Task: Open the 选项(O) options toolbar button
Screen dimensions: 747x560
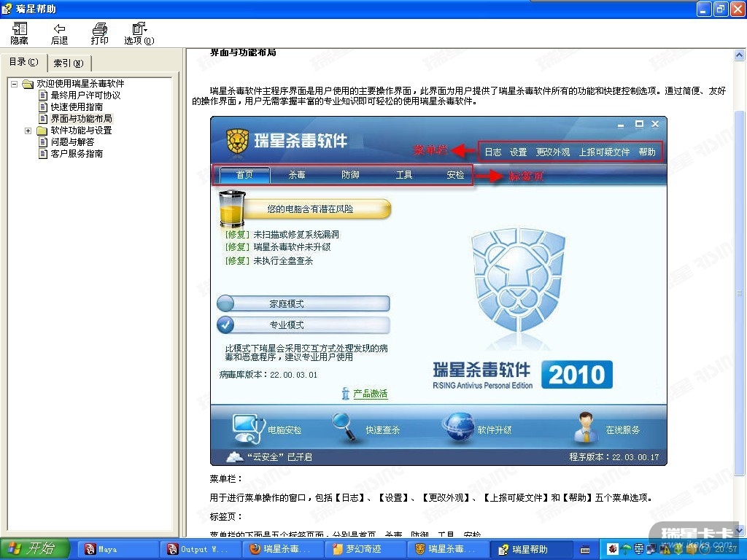Action: pos(139,34)
